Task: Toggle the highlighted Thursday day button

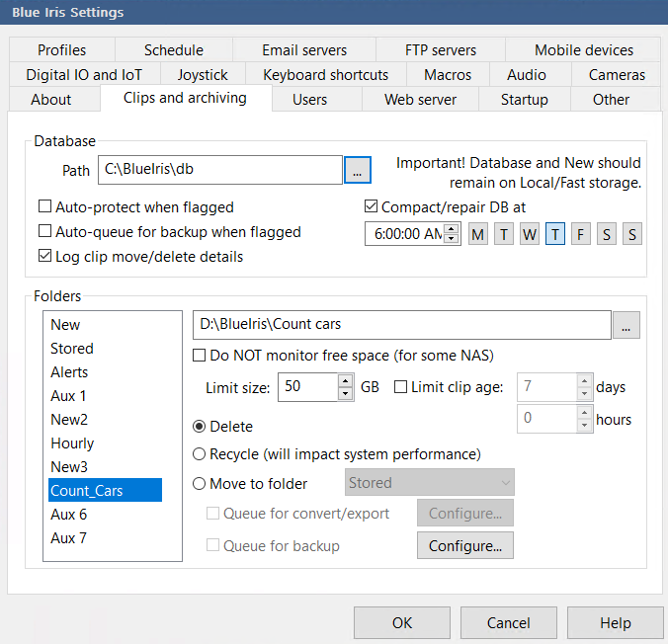Action: coord(555,234)
